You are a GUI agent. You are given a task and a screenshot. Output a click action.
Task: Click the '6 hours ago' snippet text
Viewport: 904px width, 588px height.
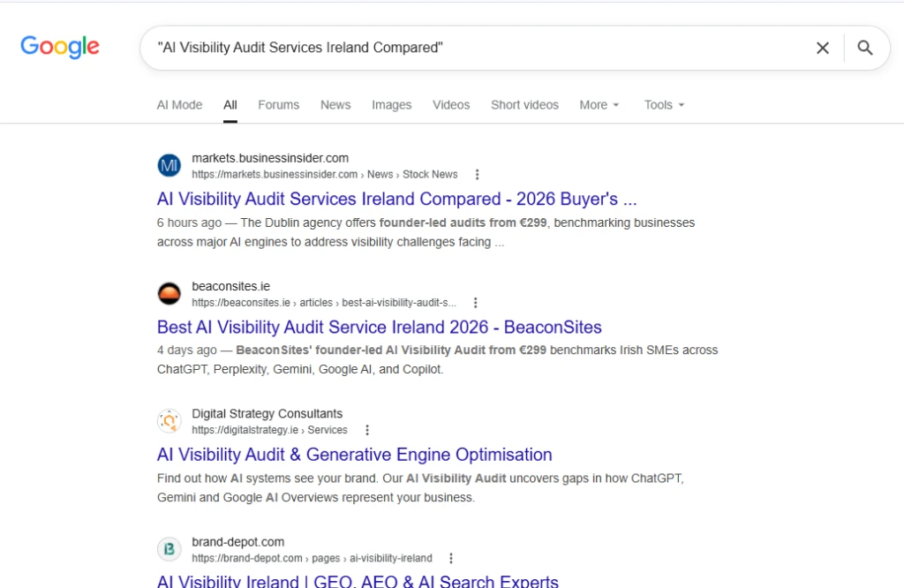(x=189, y=222)
